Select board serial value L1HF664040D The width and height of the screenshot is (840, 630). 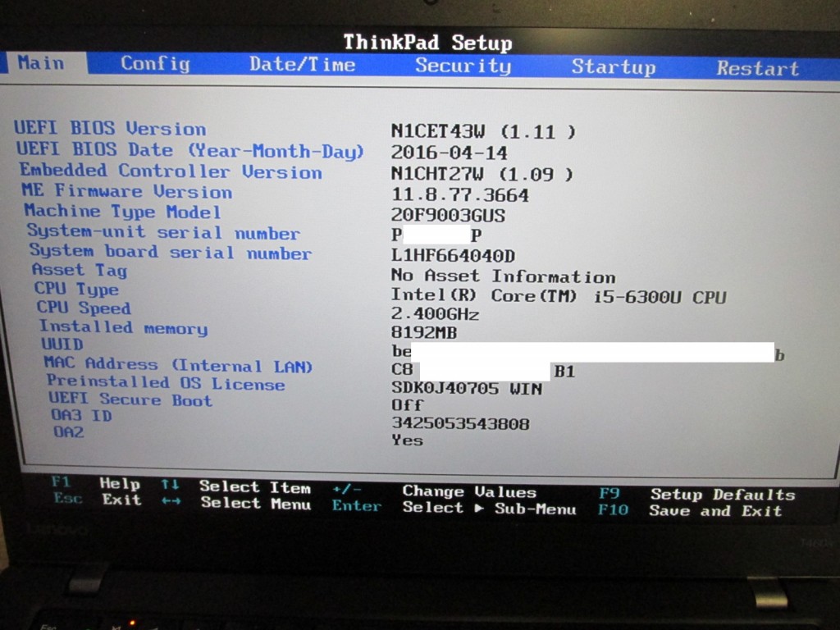453,256
